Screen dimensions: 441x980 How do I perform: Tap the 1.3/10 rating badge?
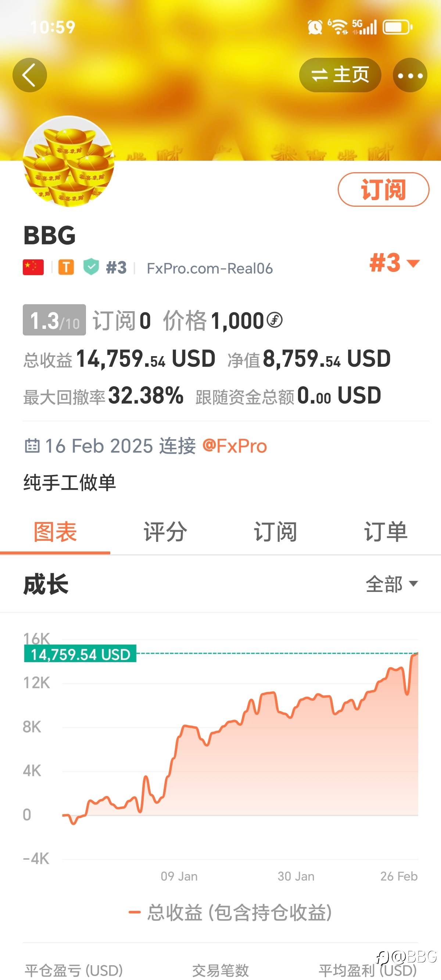click(54, 320)
